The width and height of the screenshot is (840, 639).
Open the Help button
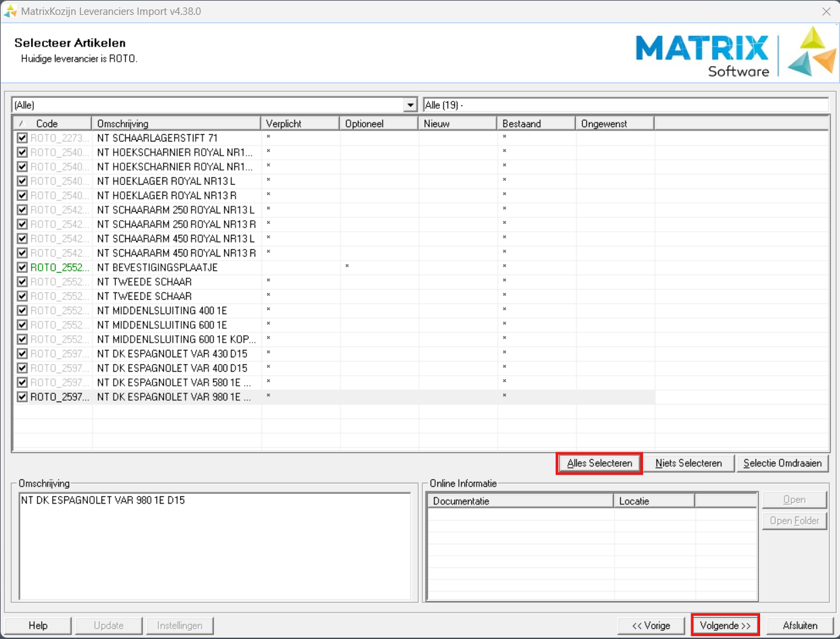pos(38,625)
